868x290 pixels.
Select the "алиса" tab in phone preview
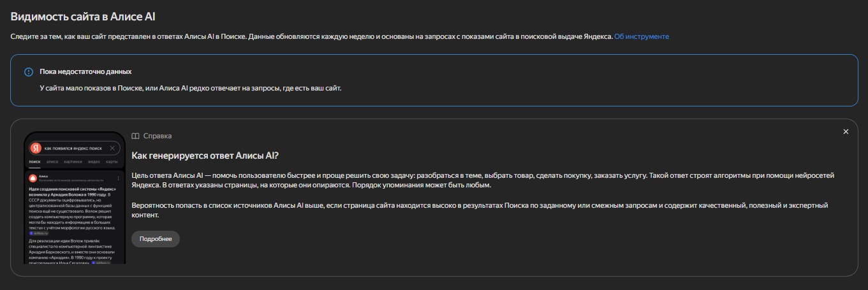[x=52, y=163]
